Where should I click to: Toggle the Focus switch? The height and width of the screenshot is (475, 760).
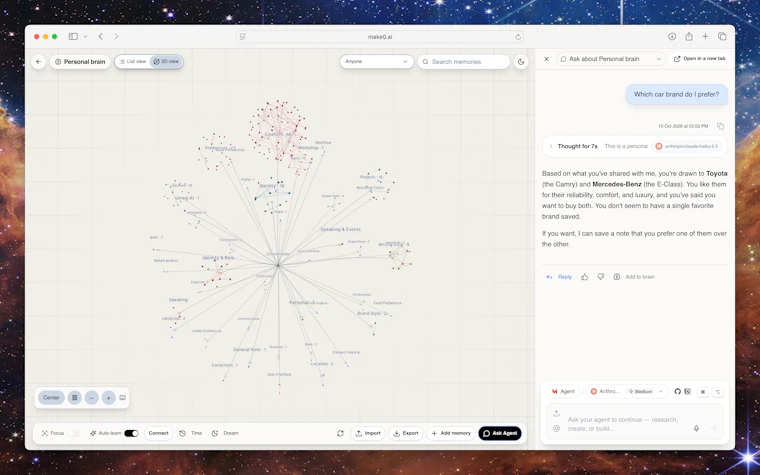(x=74, y=433)
